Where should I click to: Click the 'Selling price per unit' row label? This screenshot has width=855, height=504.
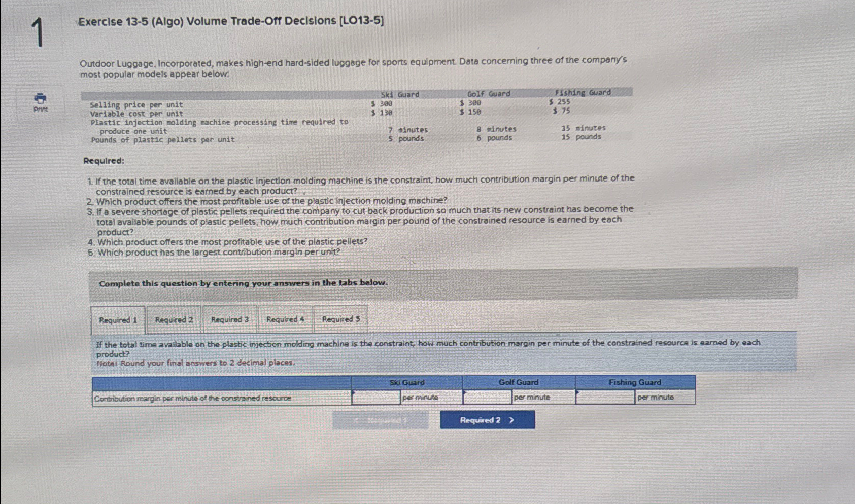pyautogui.click(x=136, y=105)
